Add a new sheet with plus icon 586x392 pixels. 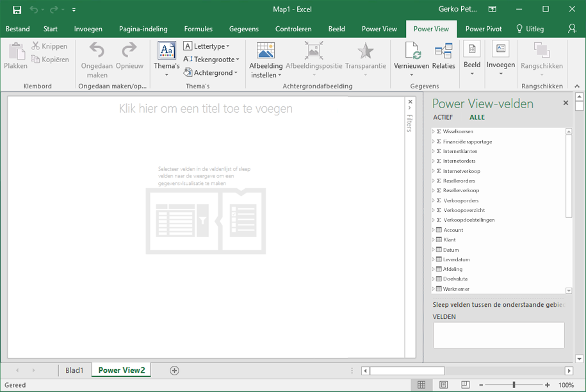[x=174, y=370]
